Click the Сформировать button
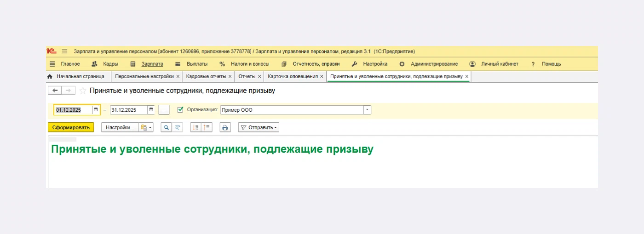 71,127
